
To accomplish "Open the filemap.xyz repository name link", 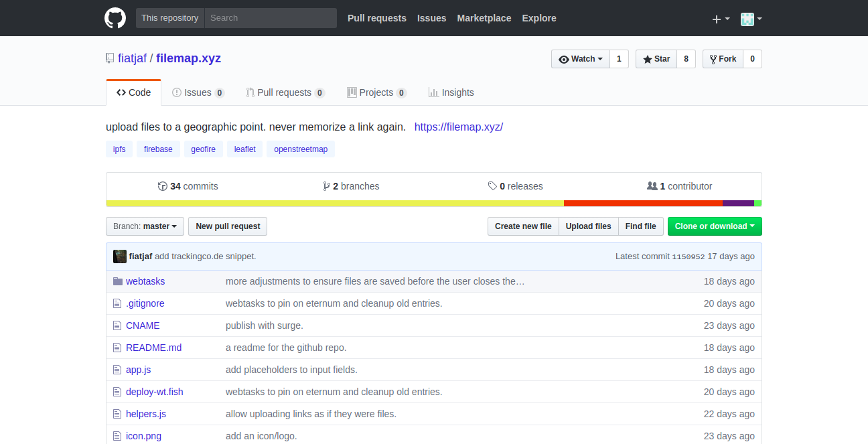I will point(188,58).
